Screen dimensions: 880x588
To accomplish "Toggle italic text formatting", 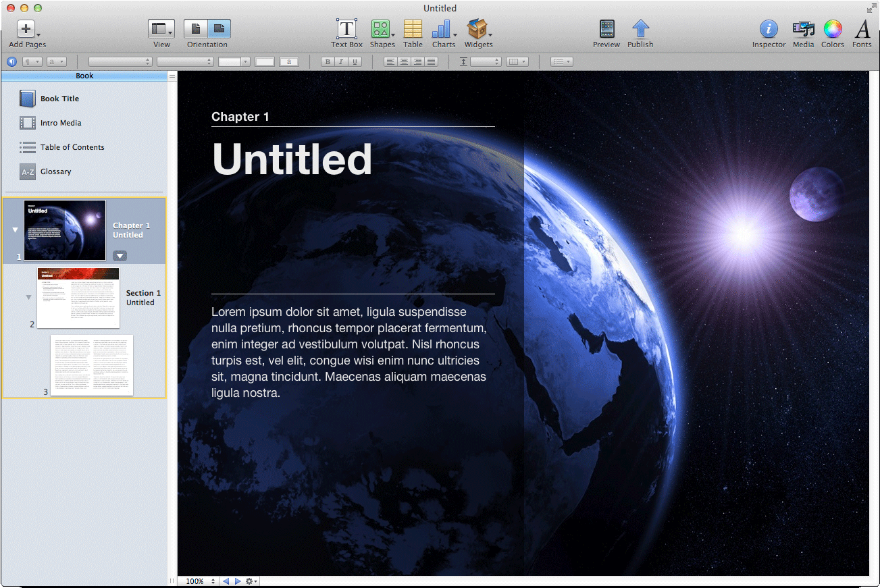I will (x=341, y=61).
